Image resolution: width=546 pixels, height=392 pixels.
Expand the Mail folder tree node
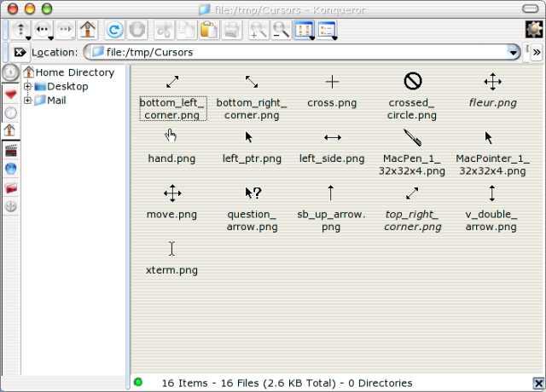[x=27, y=101]
